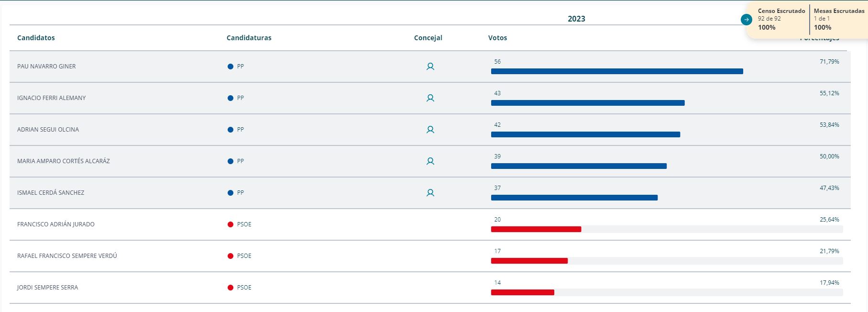The width and height of the screenshot is (868, 312).
Task: Click the red PSOE dot beside Francisco Adrián Jurado
Action: pyautogui.click(x=231, y=224)
